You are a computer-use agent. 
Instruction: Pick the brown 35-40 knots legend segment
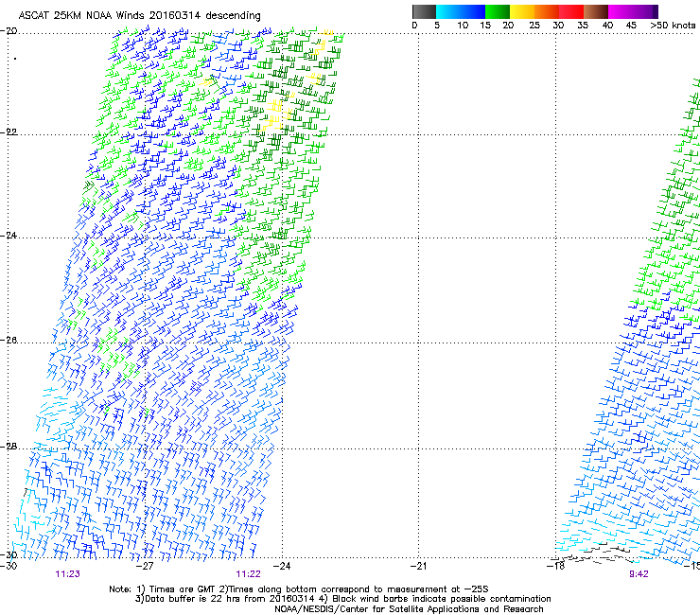596,11
